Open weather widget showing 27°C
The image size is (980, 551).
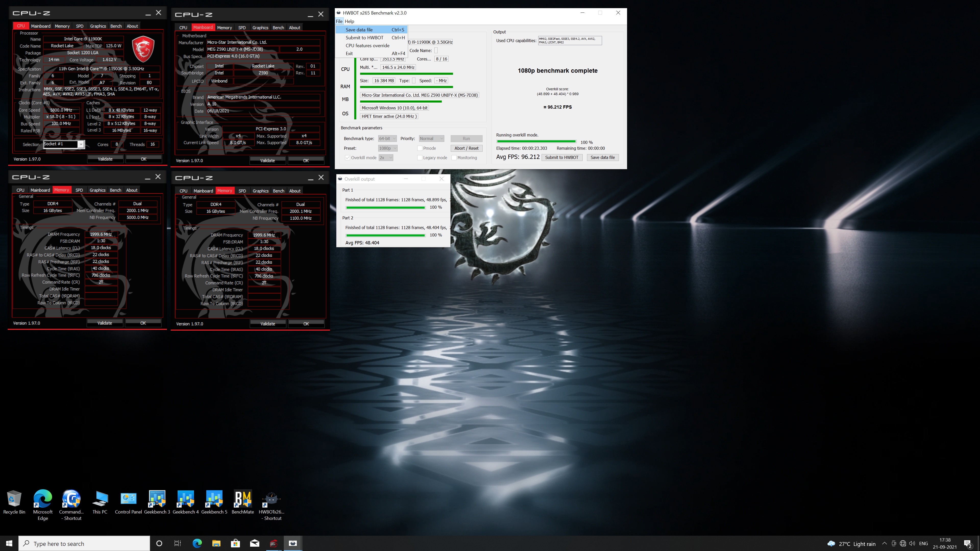click(x=851, y=544)
